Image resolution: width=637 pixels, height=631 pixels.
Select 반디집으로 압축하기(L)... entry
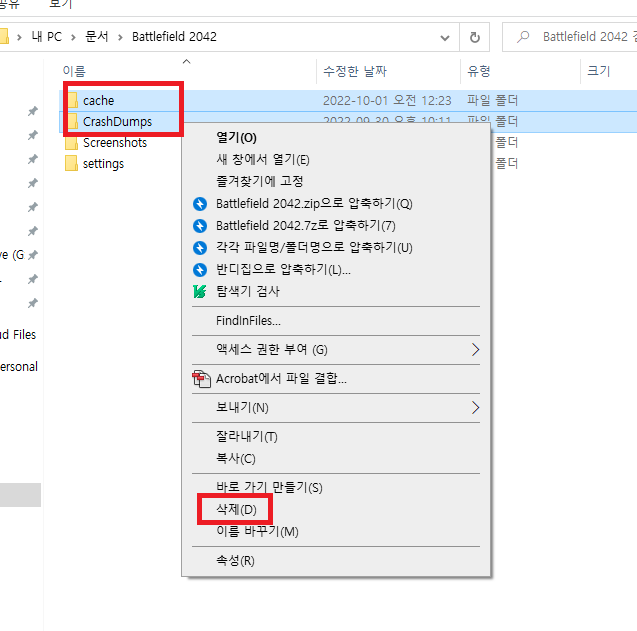(283, 269)
